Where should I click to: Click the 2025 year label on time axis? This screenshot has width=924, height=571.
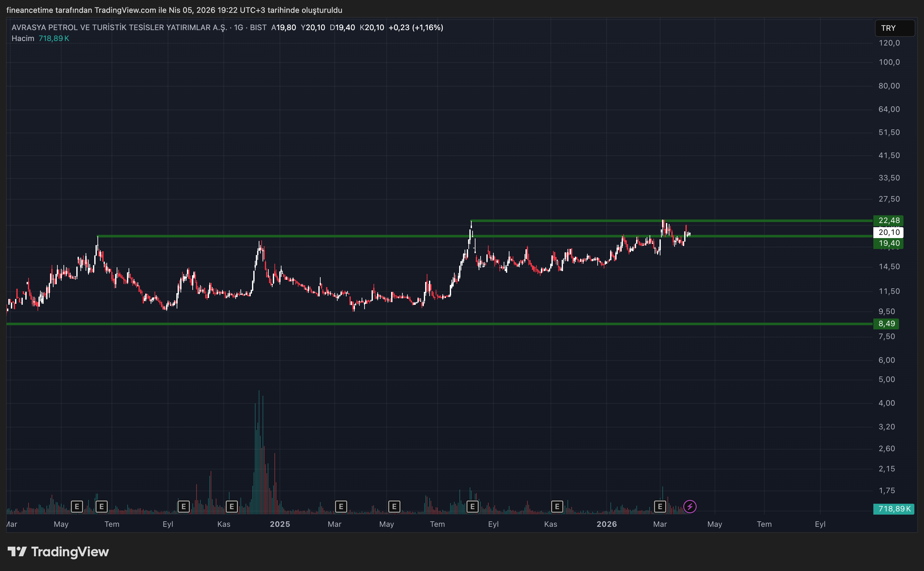pyautogui.click(x=280, y=524)
